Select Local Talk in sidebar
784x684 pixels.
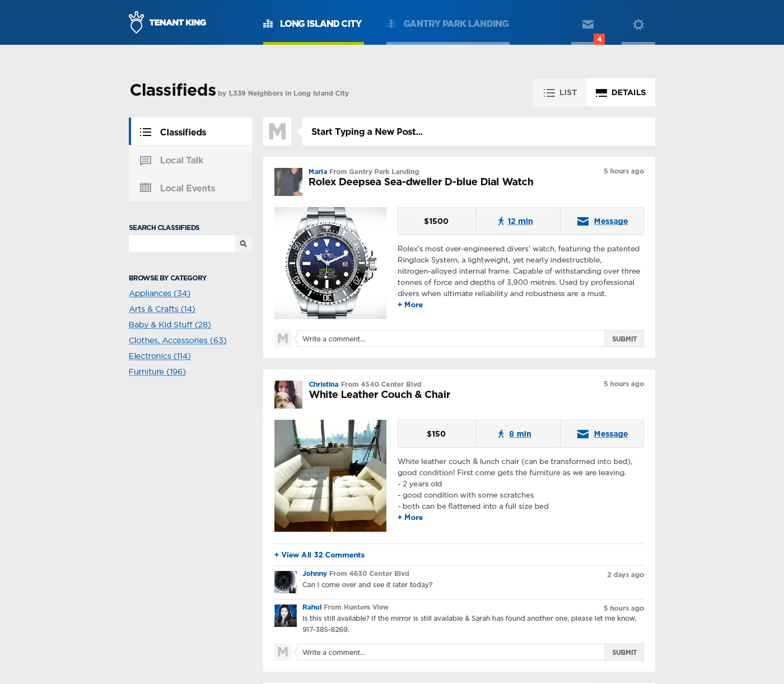[x=181, y=160]
